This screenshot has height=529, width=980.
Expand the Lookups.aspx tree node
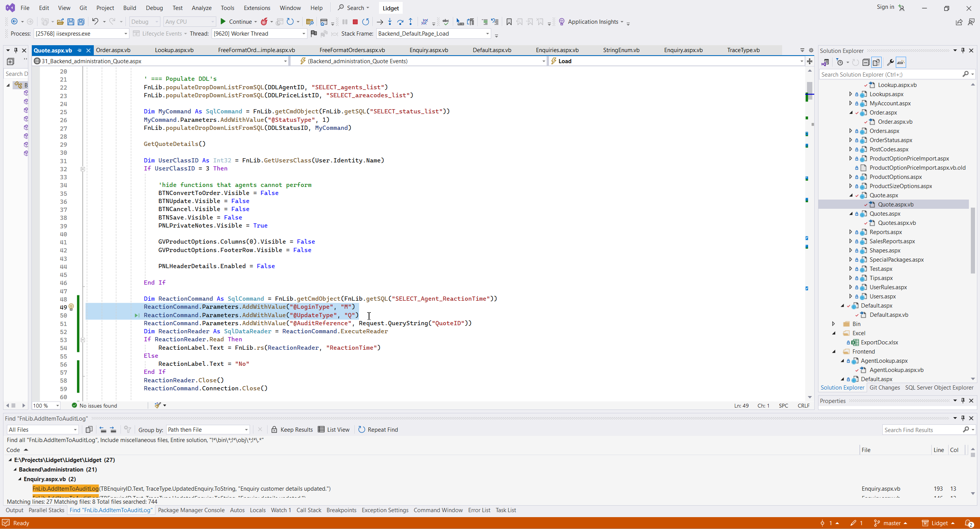850,94
